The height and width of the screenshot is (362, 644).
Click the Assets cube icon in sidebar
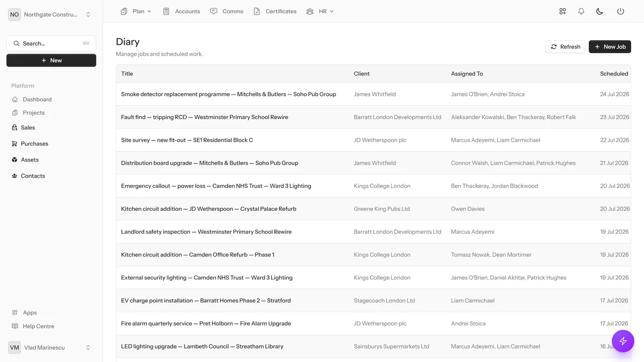[x=14, y=160]
